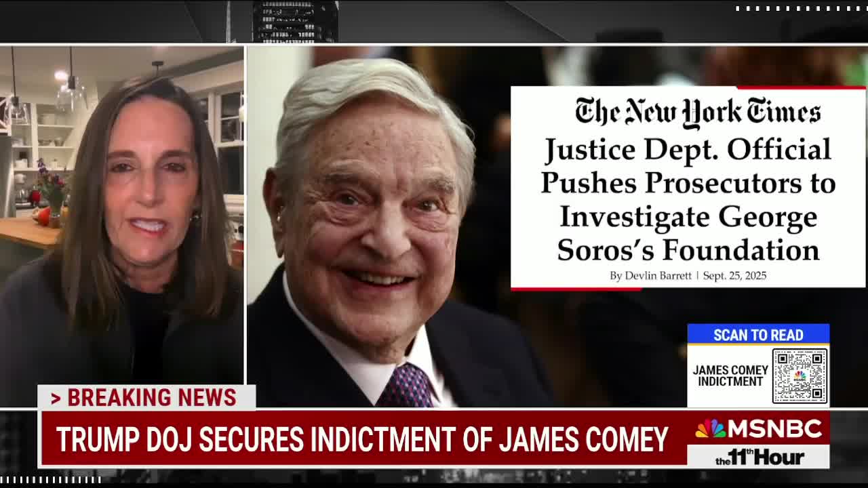Click the skyscraper graphic at top
868x488 pixels.
[x=295, y=21]
